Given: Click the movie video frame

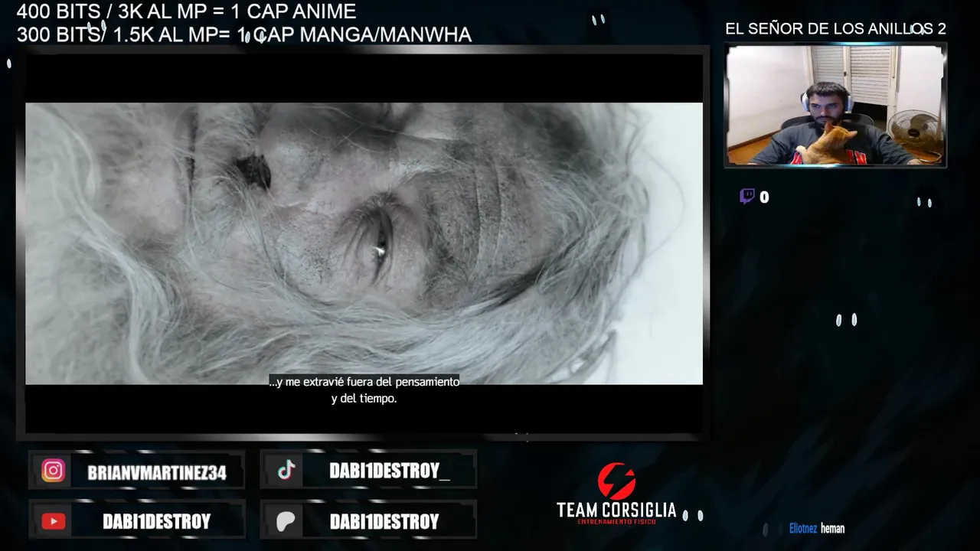Looking at the screenshot, I should click(x=364, y=243).
